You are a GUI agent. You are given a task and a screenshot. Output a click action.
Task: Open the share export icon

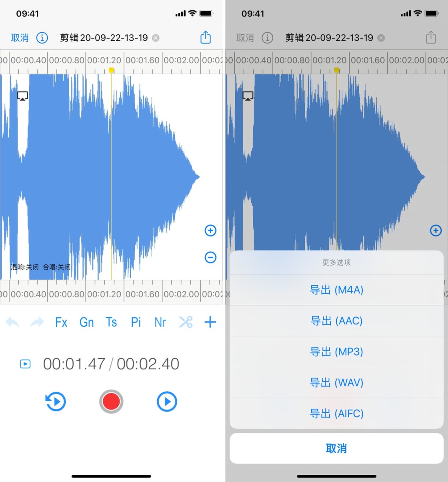pos(205,37)
